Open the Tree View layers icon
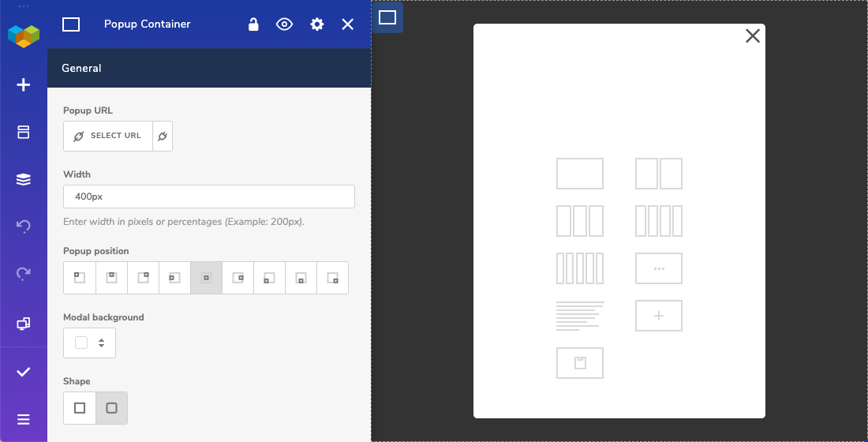 pos(24,180)
